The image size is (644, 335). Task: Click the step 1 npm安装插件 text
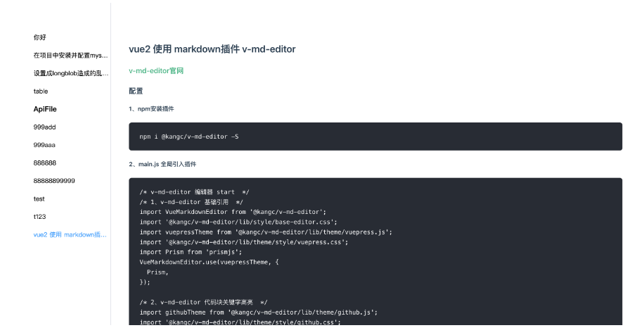[x=151, y=109]
